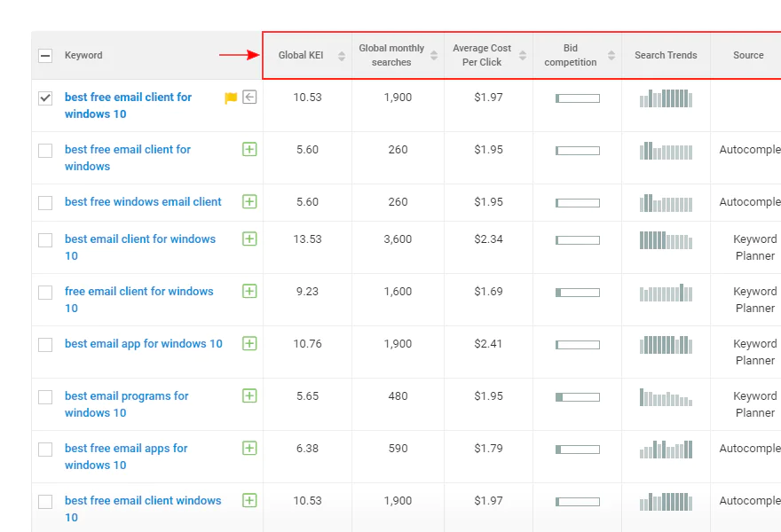The width and height of the screenshot is (781, 532).
Task: Add 'best free email client for windows' via plus icon
Action: pyautogui.click(x=249, y=149)
